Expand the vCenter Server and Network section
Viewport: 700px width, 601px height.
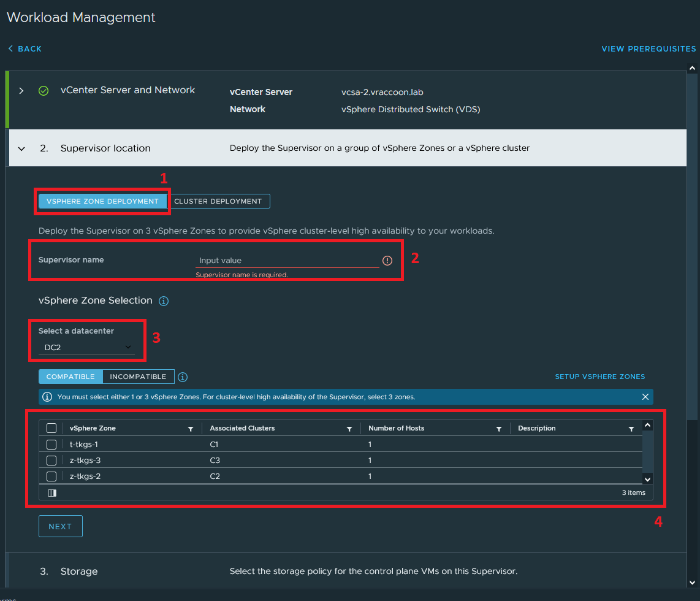pos(21,90)
